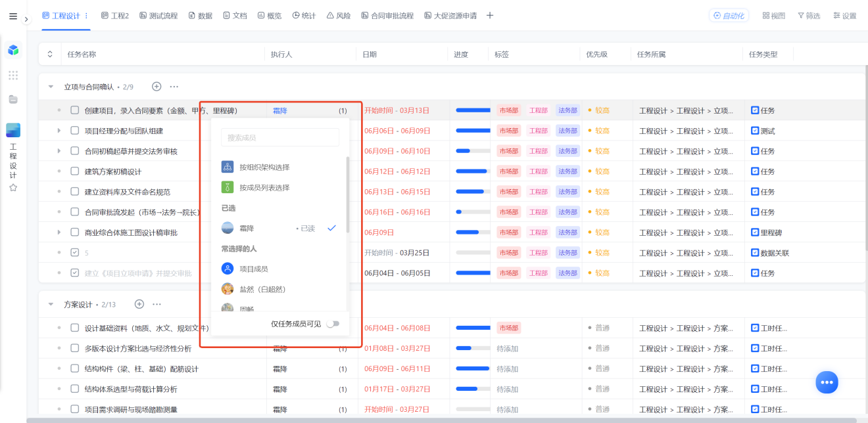Open the 设置 settings button
The image size is (868, 423).
(x=845, y=16)
